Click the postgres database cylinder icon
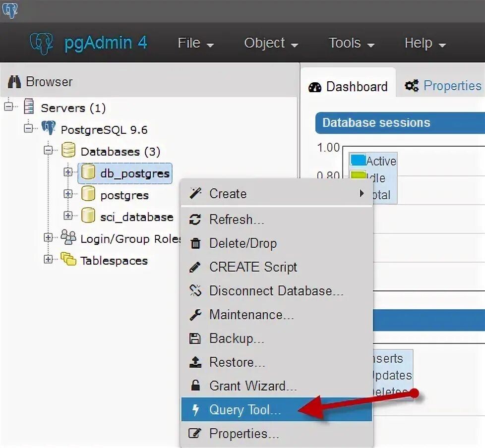Screen dimensions: 485x448 click(x=88, y=194)
